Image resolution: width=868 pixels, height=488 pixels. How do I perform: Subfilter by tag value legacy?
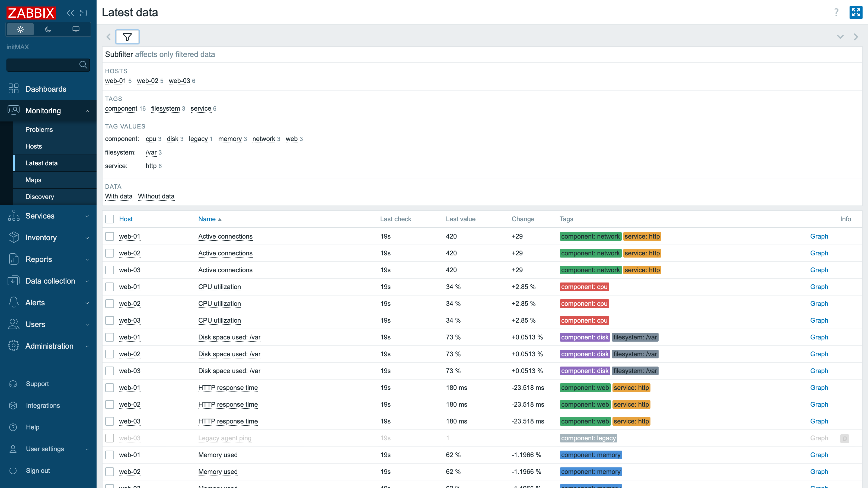click(x=198, y=139)
